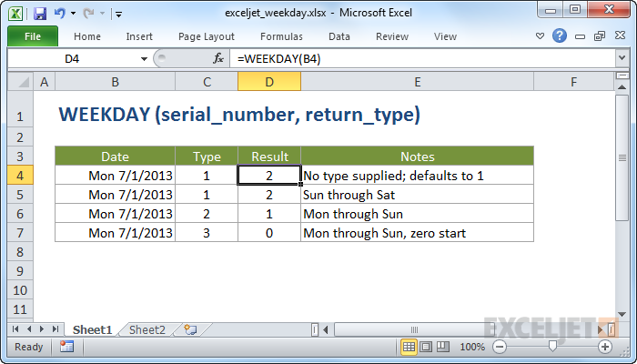637x364 pixels.
Task: Select the Type cell showing 3
Action: (207, 233)
